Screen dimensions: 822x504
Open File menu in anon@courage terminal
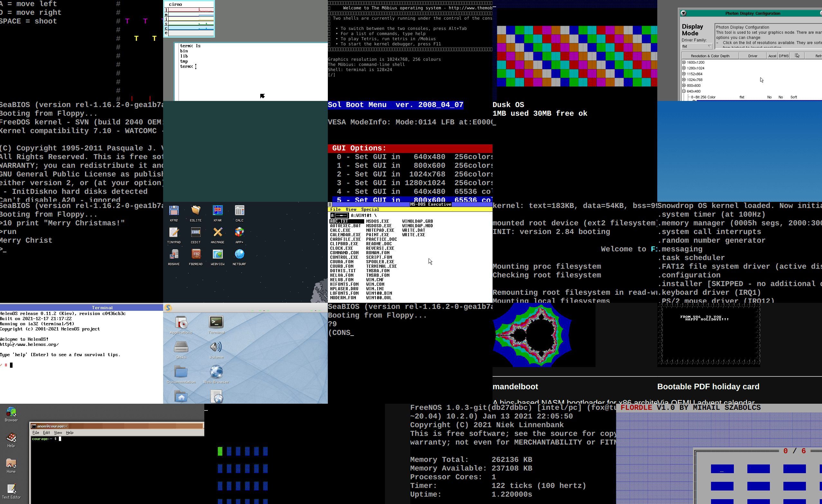[x=36, y=433]
